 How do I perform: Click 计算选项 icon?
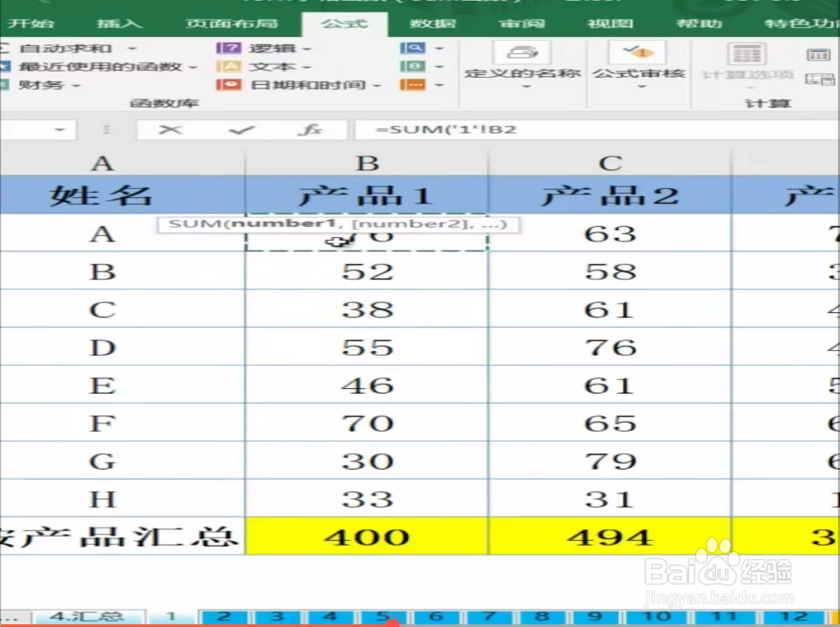(x=748, y=54)
